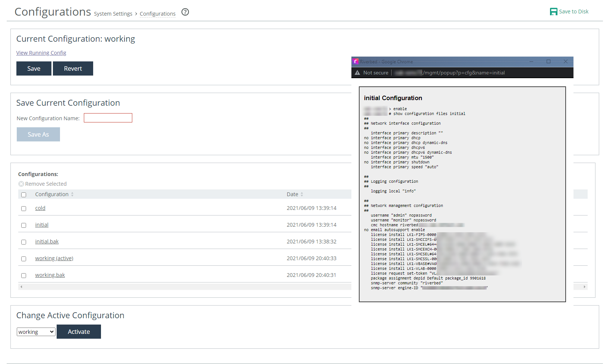Screen dimensions: 610x364
Task: Tick the working.bak configuration checkbox
Action: point(24,276)
